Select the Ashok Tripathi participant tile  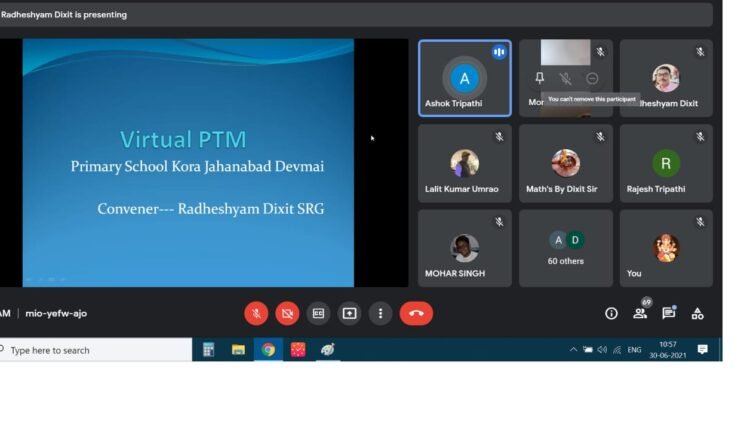click(464, 79)
